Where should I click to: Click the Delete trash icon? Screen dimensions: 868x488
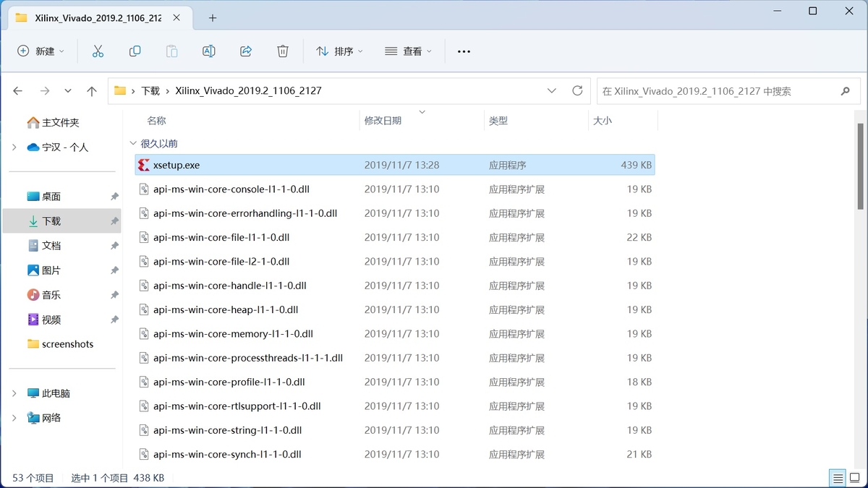tap(283, 51)
